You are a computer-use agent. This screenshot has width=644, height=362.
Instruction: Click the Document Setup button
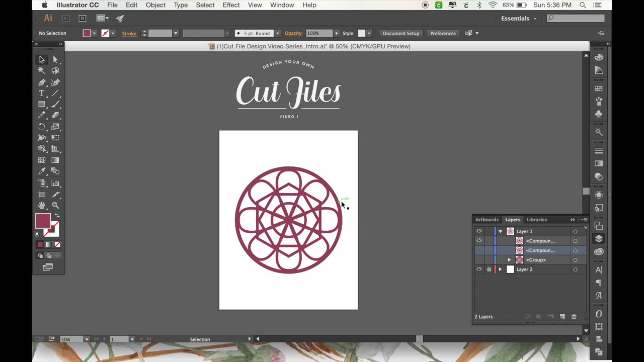(x=401, y=33)
